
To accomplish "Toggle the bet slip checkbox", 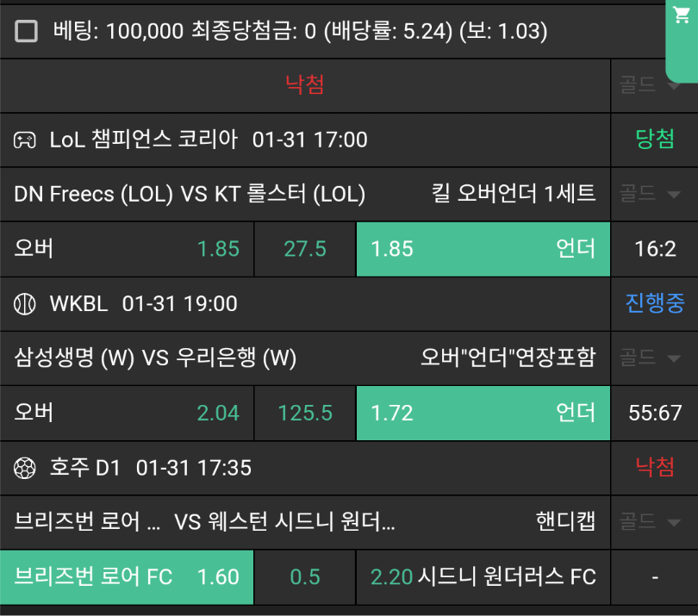I will (27, 32).
